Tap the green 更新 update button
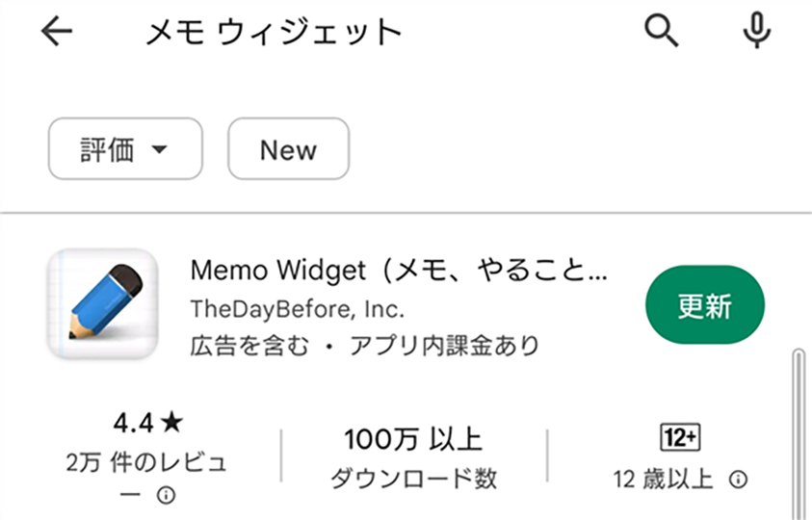812x520 pixels. tap(705, 304)
